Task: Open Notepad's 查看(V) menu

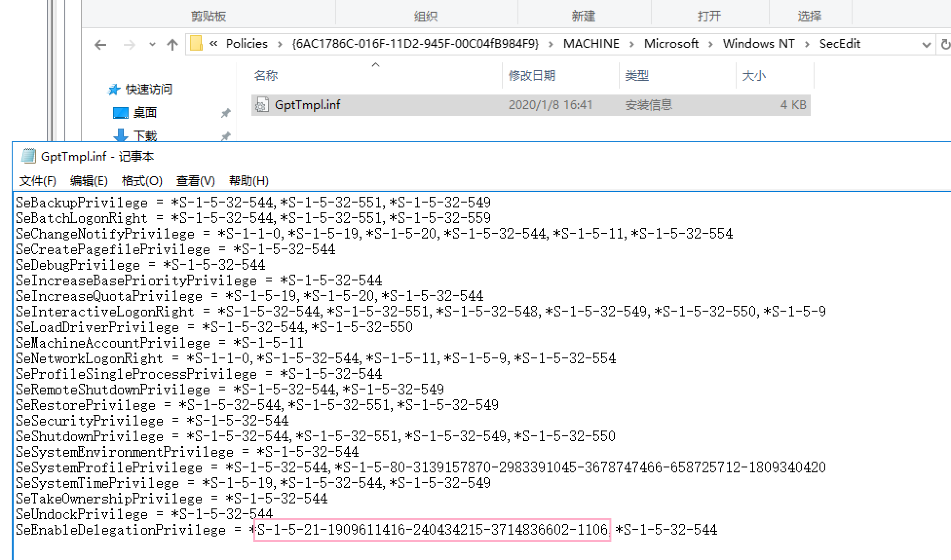Action: (x=195, y=181)
